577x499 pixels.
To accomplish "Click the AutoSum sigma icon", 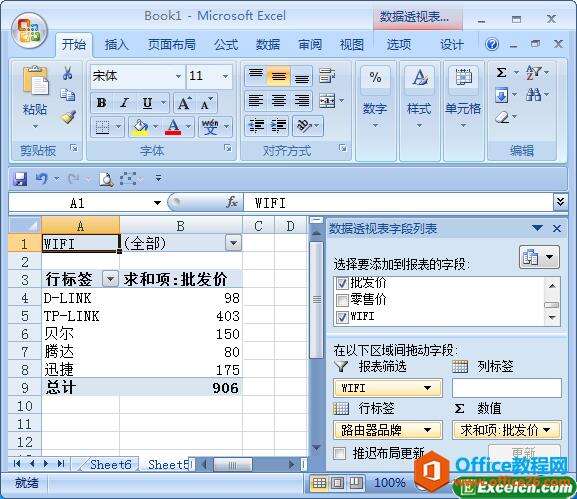I will coord(502,72).
